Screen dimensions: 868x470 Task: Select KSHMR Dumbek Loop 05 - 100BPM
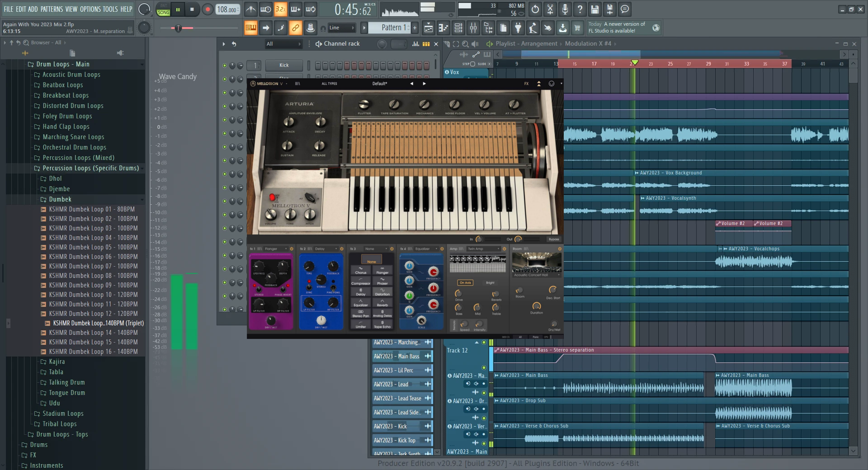point(93,247)
